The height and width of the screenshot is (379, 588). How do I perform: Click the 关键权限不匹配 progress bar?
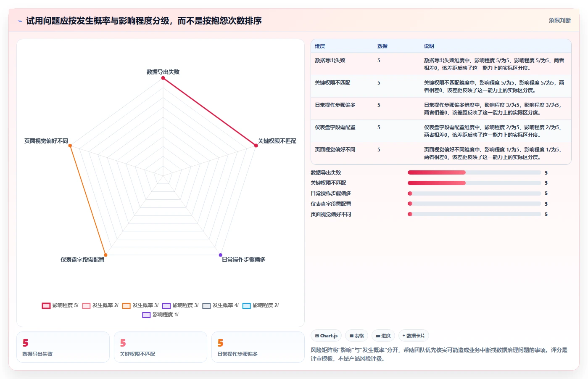click(x=475, y=183)
